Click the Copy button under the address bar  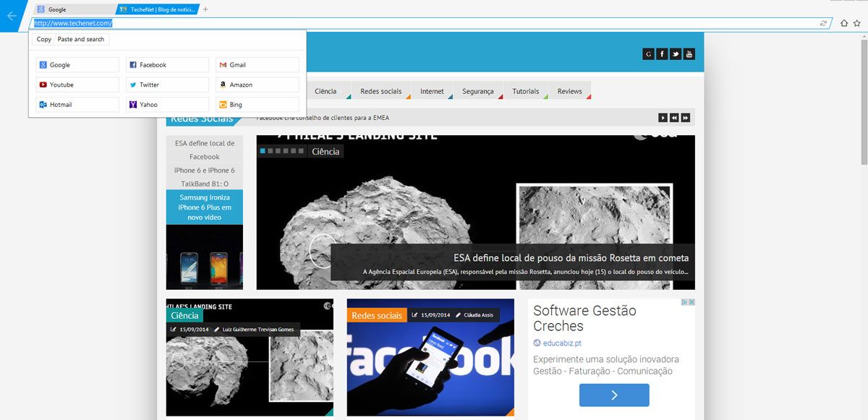click(x=44, y=39)
